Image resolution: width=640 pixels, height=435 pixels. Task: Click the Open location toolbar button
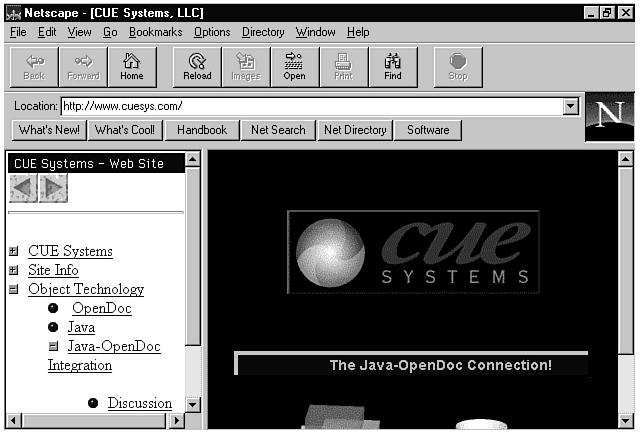(x=294, y=66)
